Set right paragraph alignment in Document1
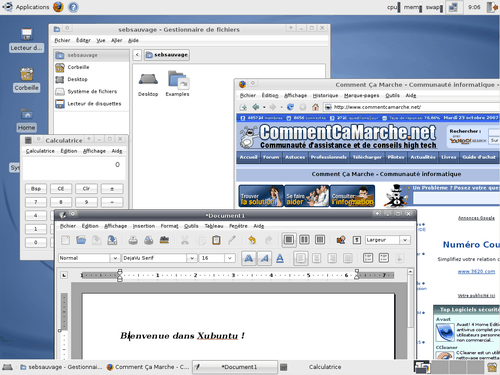The height and width of the screenshot is (375, 500). (332, 258)
